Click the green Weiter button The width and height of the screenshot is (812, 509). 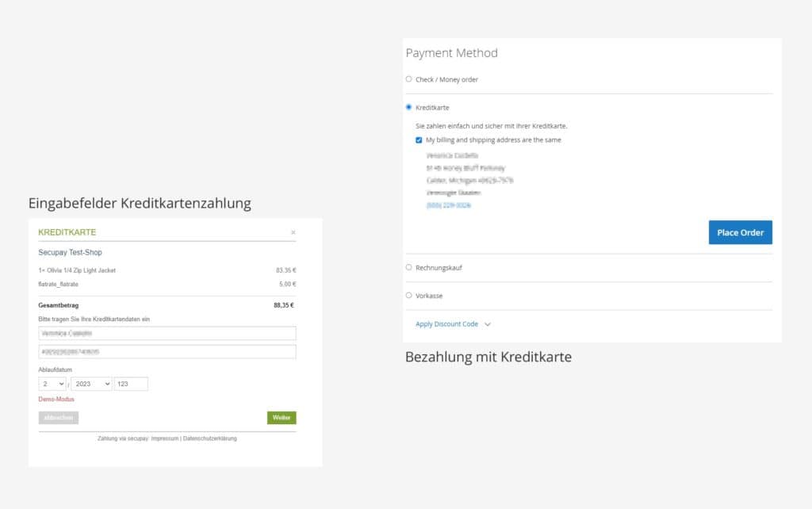(281, 417)
